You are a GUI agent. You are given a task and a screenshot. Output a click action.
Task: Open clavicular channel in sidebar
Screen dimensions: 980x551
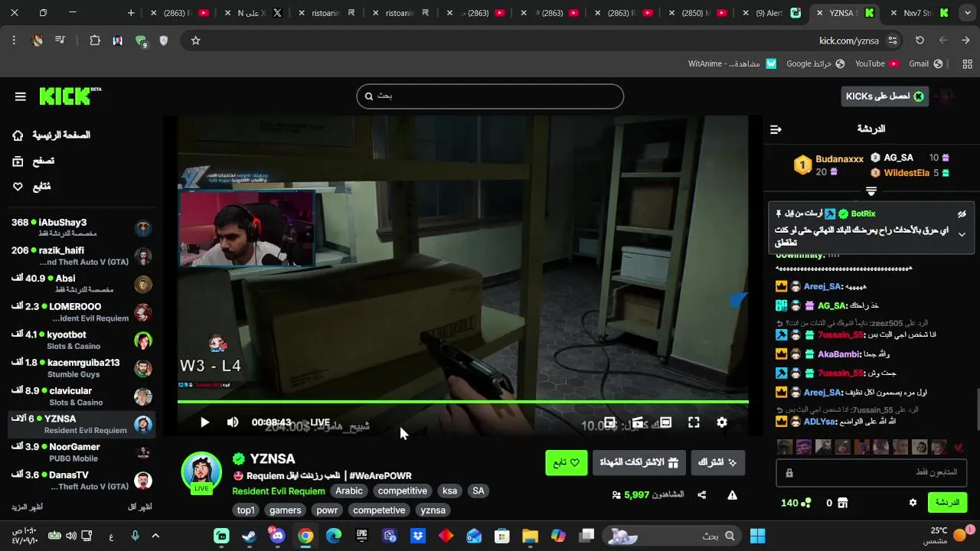coord(82,396)
